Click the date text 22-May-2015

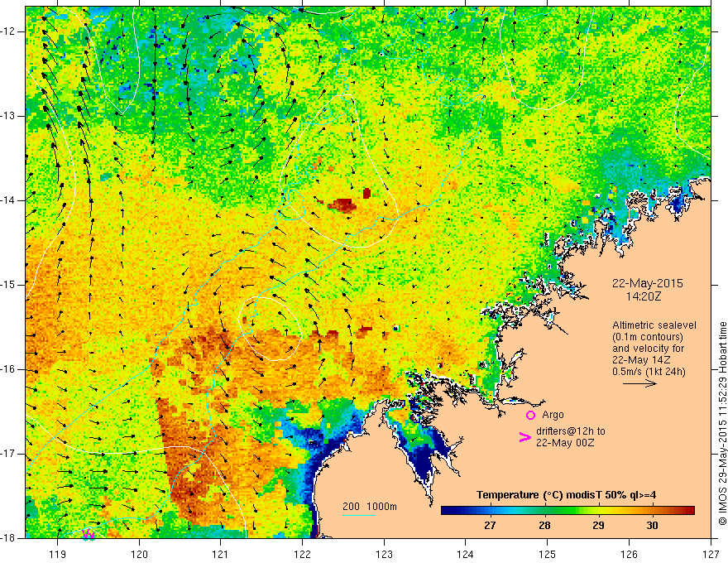(647, 283)
